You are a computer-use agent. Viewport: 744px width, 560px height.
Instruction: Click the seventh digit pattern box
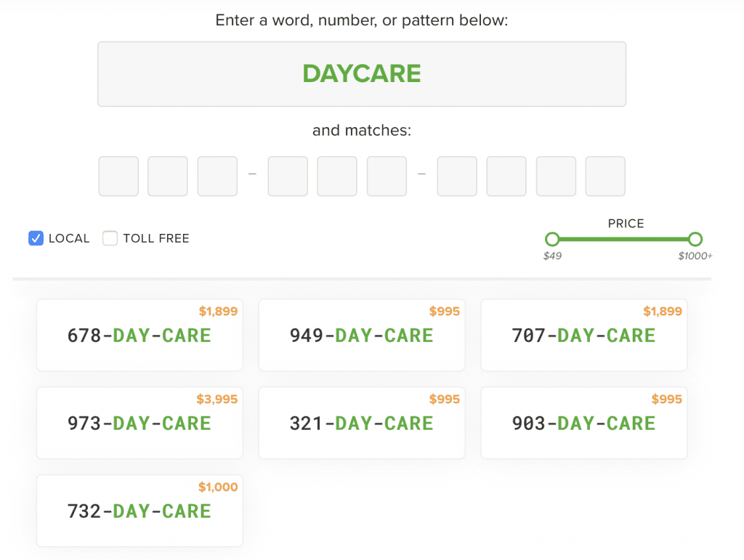(x=457, y=176)
